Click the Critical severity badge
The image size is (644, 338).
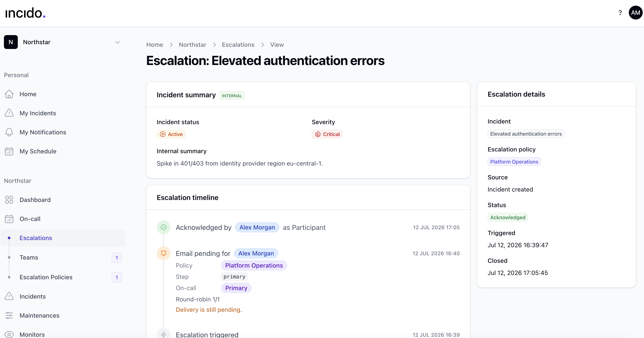coord(327,134)
